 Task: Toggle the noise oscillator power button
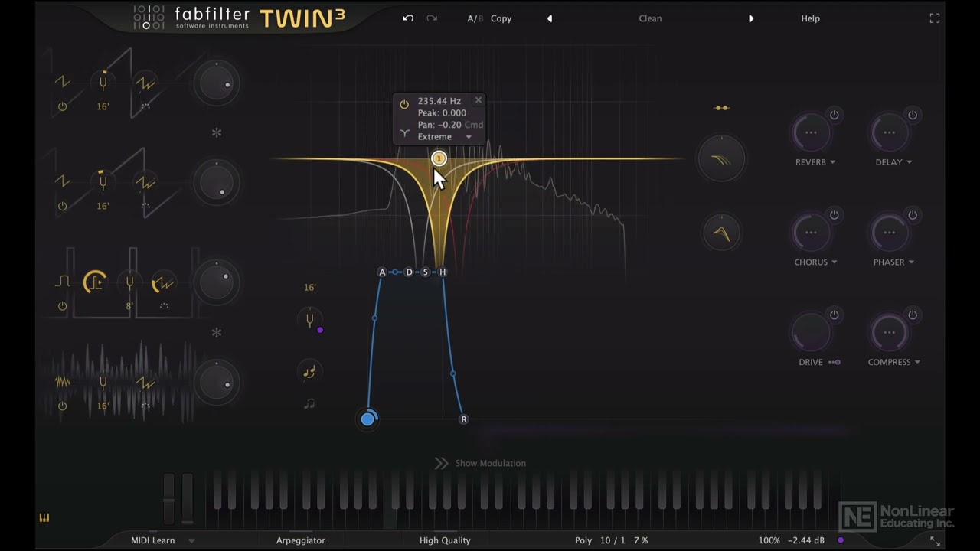click(x=62, y=406)
